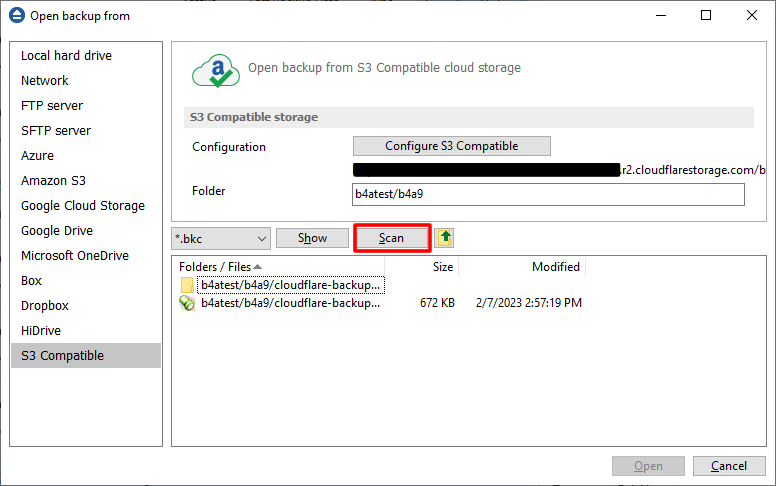Select Local hard drive source
The width and height of the screenshot is (776, 486).
[66, 56]
